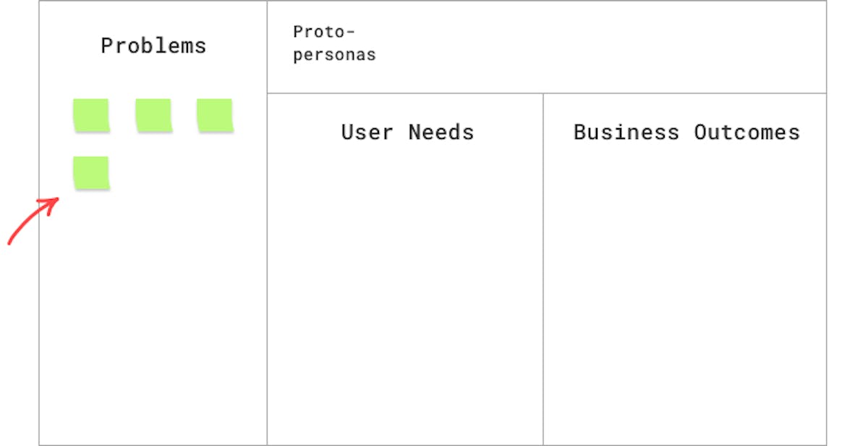The height and width of the screenshot is (446, 868).
Task: Select the first green sticky note under Problems
Action: coord(91,115)
